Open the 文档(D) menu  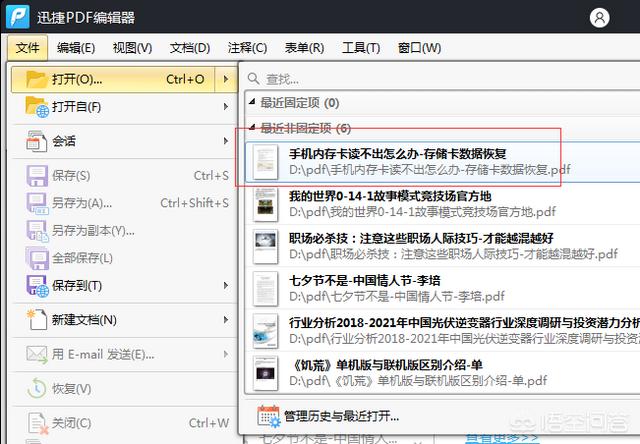190,48
